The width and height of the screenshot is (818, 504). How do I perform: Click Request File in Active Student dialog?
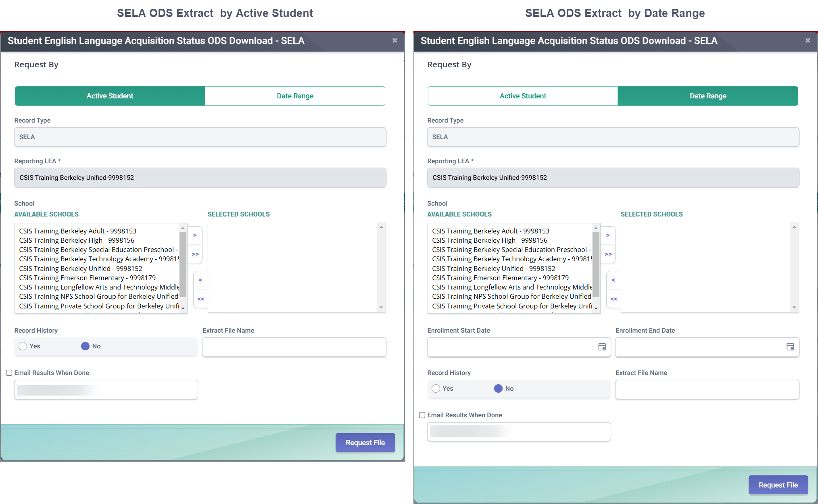[x=365, y=442]
